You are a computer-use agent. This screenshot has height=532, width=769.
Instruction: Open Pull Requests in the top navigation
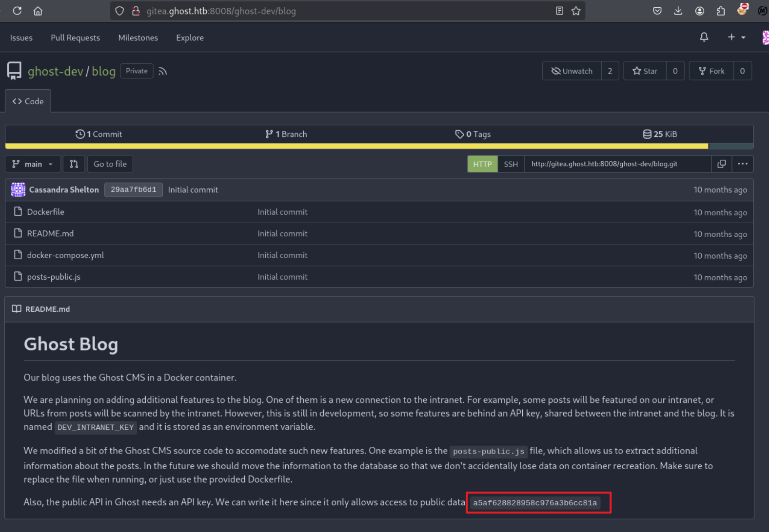point(75,38)
